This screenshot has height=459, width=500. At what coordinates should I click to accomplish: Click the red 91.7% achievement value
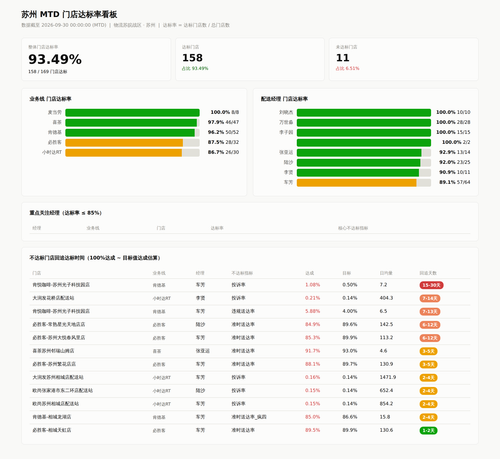(312, 351)
